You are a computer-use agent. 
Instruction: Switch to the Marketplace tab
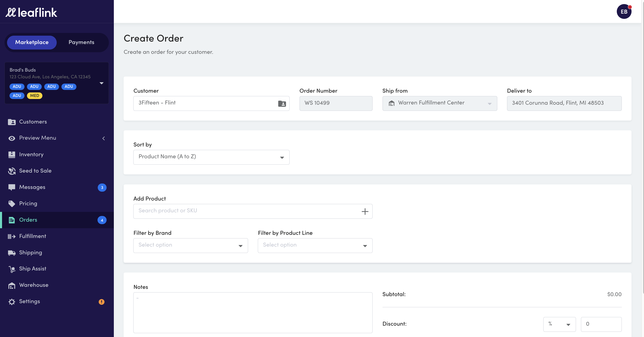coord(32,42)
